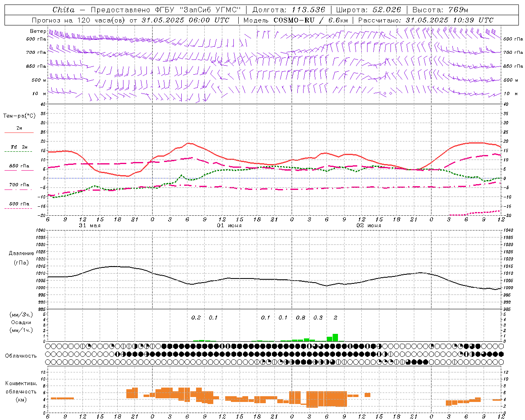The image size is (525, 420).
Task: Click the "Осадки" precipitation label
Action: [21, 322]
